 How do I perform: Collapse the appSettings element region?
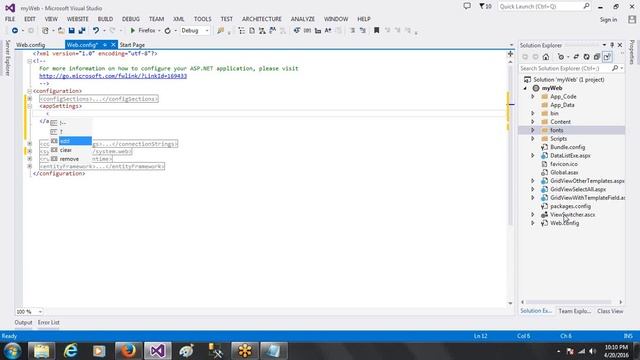[29, 106]
